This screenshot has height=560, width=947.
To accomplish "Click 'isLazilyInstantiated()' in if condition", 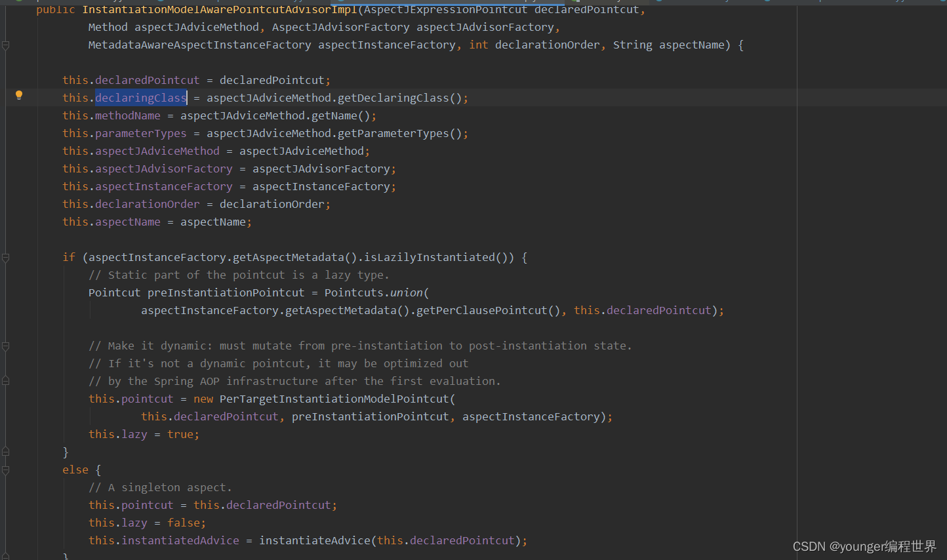I will tap(436, 257).
